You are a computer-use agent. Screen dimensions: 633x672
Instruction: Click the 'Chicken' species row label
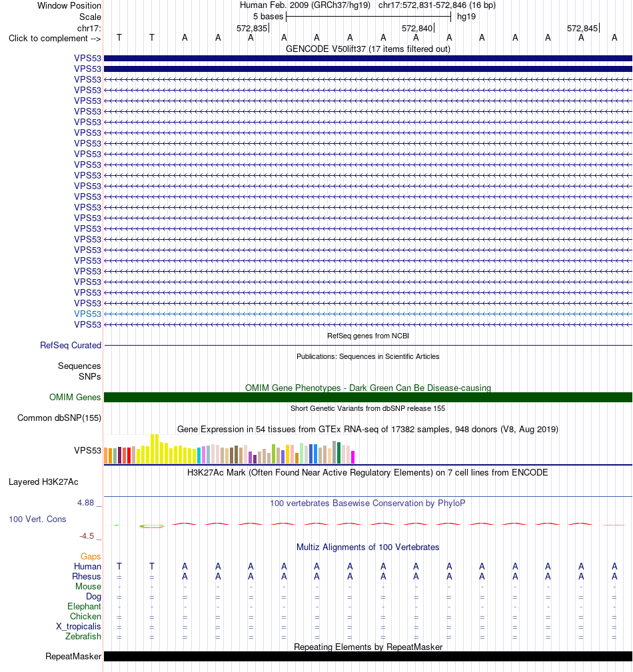tap(85, 616)
